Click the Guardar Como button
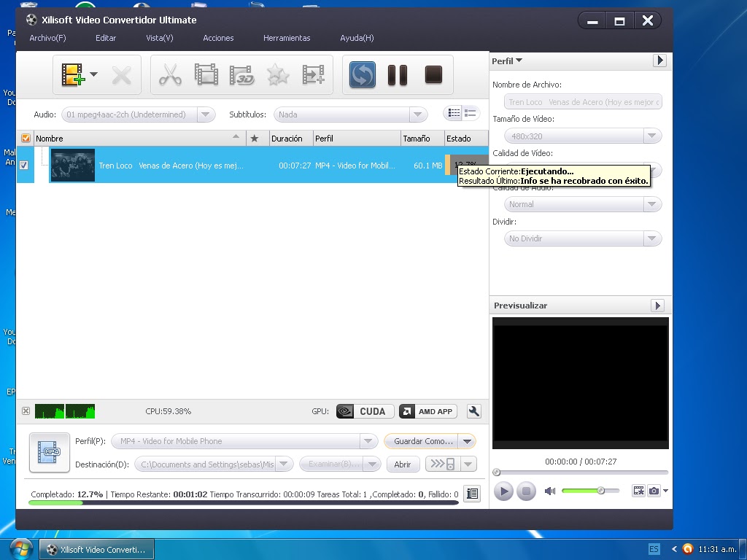Screen dimensions: 747x560 pos(425,441)
